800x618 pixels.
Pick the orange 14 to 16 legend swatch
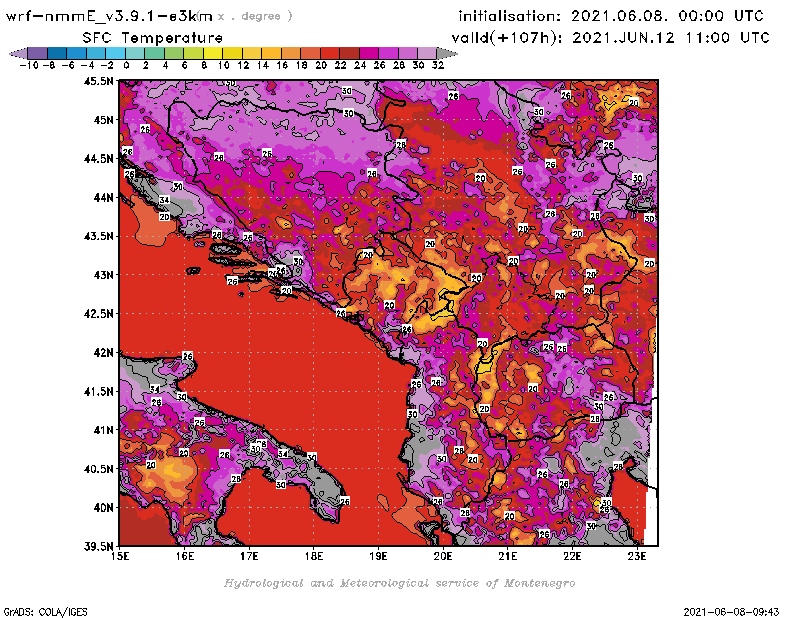[x=271, y=53]
